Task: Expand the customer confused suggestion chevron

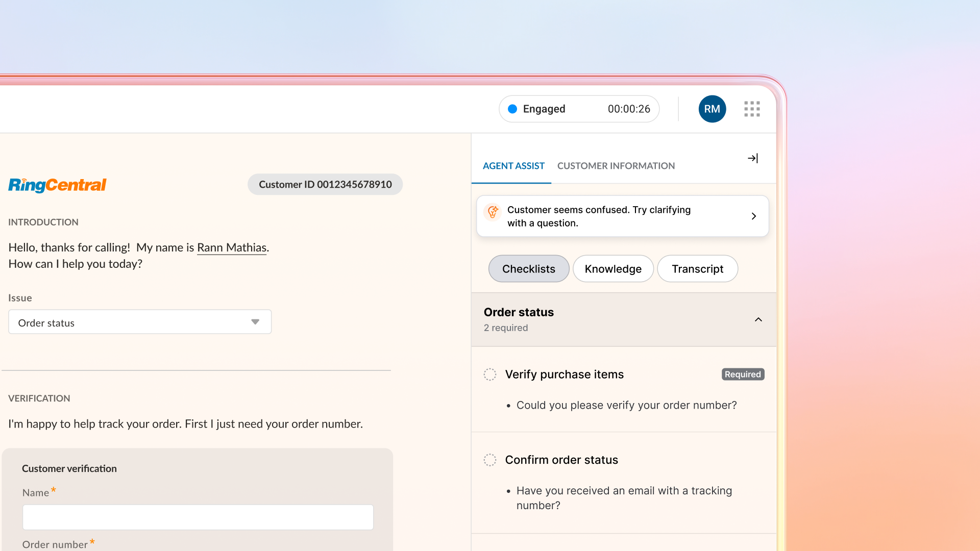Action: [x=754, y=216]
